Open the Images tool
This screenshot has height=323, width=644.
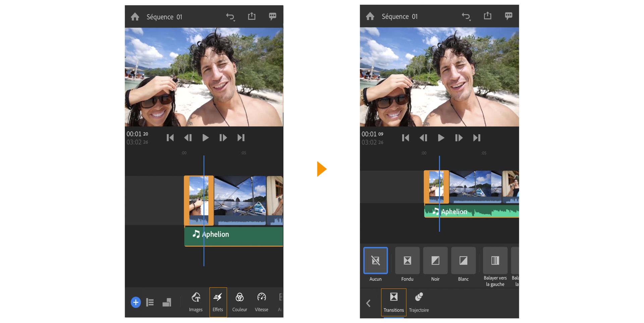pyautogui.click(x=196, y=302)
